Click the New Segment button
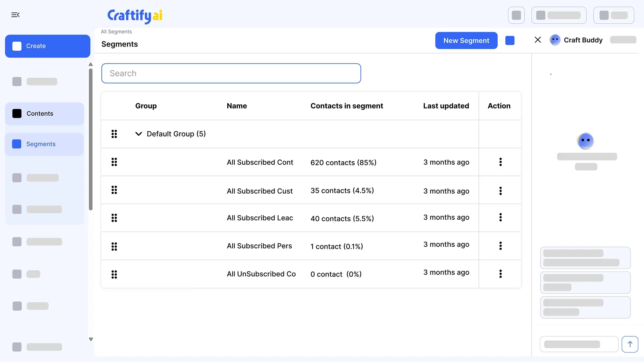Image resolution: width=644 pixels, height=362 pixels. pyautogui.click(x=466, y=41)
